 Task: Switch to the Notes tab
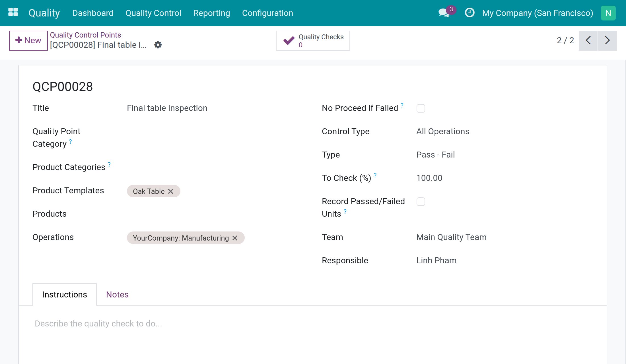tap(117, 295)
